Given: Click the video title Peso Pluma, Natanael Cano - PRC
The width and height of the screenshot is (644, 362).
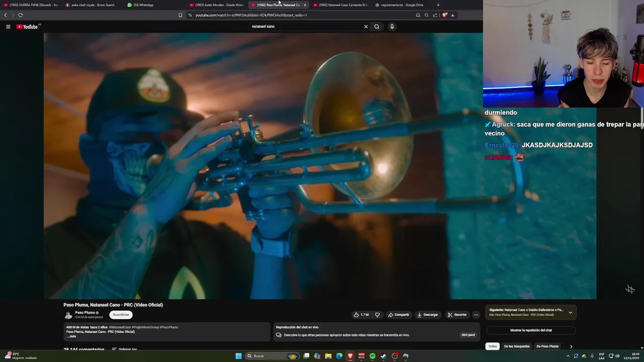Looking at the screenshot, I should click(113, 305).
